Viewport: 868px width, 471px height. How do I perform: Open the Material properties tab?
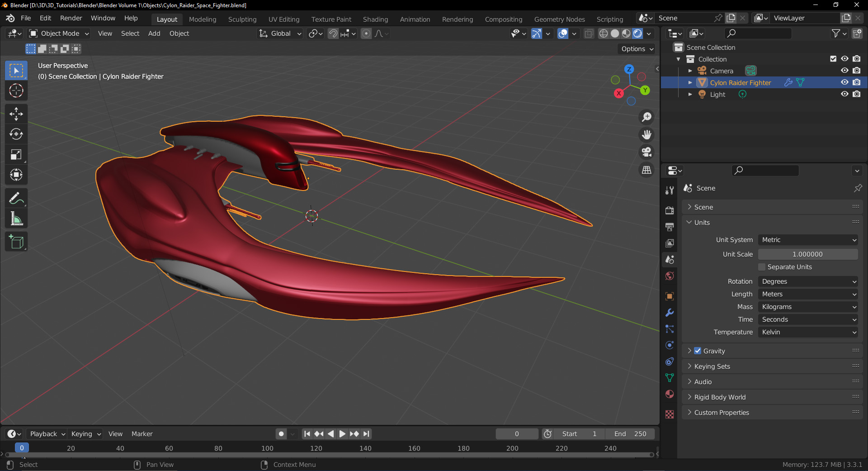point(670,394)
